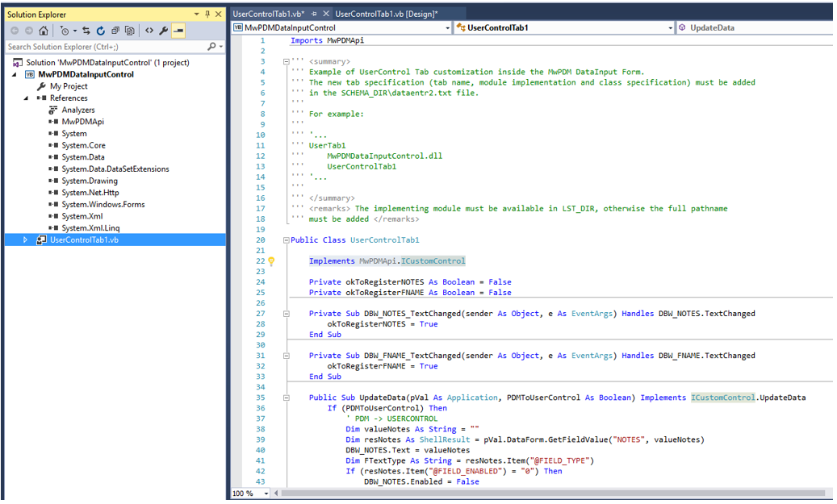The width and height of the screenshot is (837, 504).
Task: Click "@FIELD_TYPE" string on line 41
Action: (562, 460)
